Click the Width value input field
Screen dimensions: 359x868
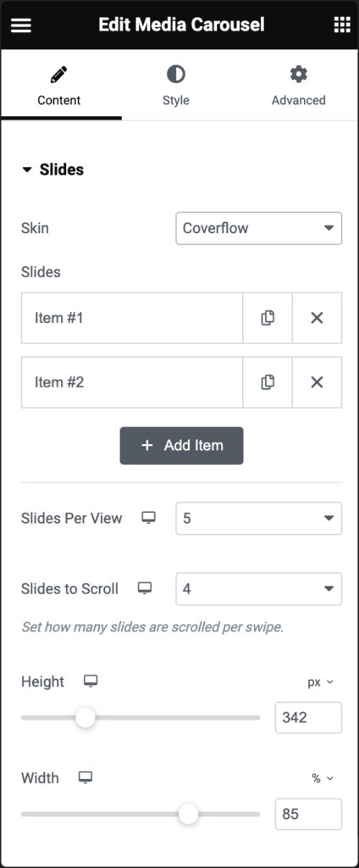pos(308,814)
